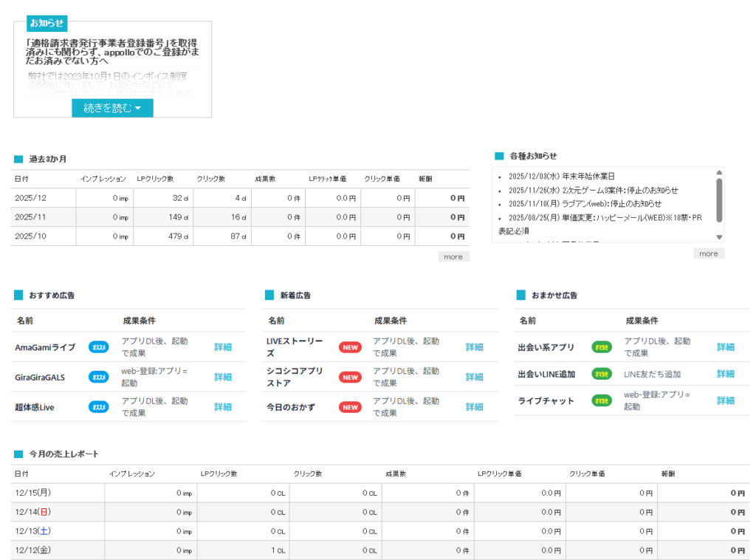Click the オススメ badge beside 超体感Live
This screenshot has height=560, width=756.
click(99, 407)
